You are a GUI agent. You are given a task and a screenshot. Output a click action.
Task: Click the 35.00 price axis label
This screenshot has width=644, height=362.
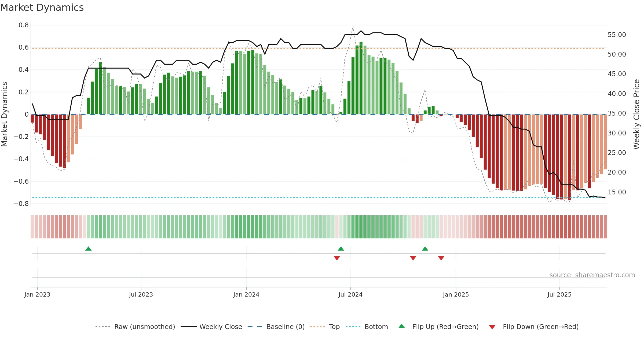tap(617, 113)
